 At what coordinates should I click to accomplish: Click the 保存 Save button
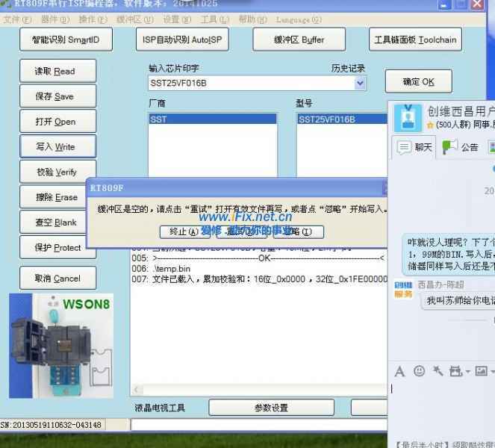[57, 96]
